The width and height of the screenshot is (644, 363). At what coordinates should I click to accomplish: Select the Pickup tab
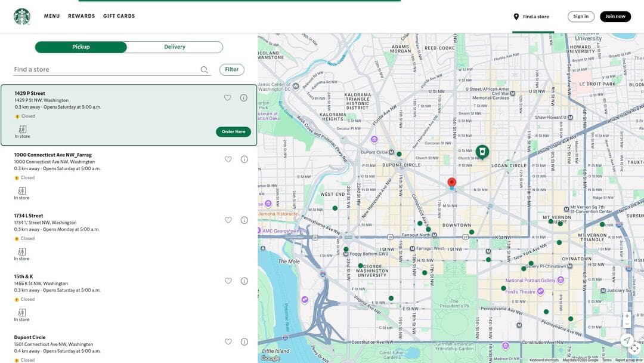81,47
